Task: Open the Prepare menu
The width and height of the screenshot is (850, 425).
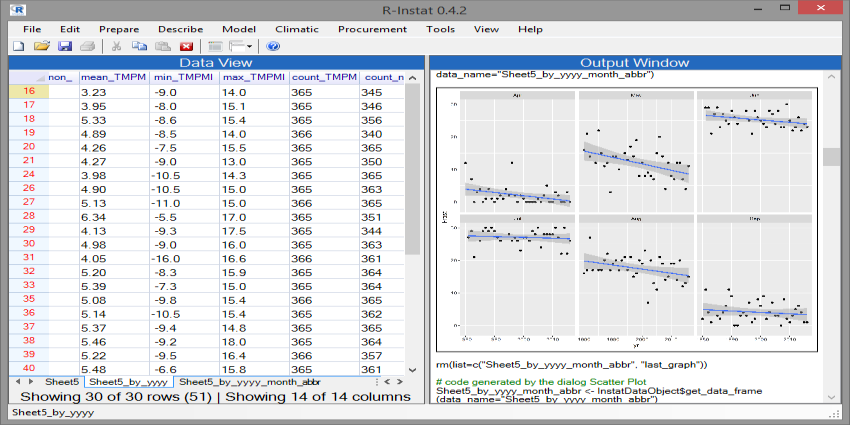Action: [x=119, y=29]
